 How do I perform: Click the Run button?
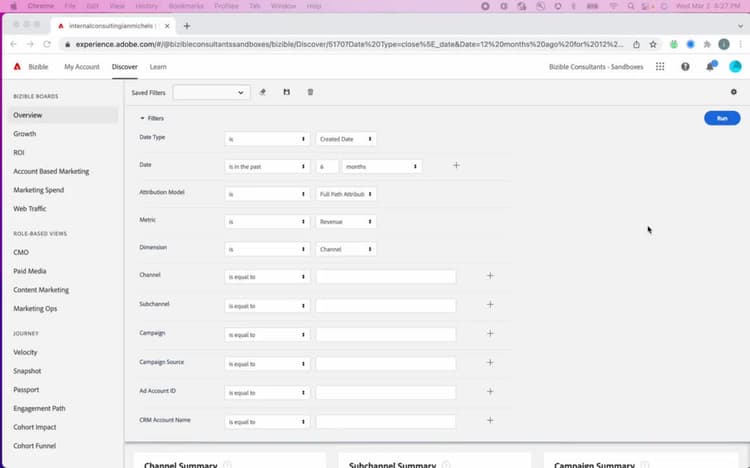[x=722, y=118]
